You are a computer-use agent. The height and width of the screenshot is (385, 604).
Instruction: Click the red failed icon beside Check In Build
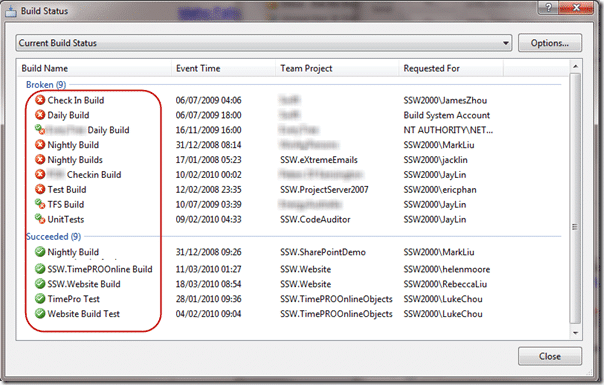click(40, 100)
